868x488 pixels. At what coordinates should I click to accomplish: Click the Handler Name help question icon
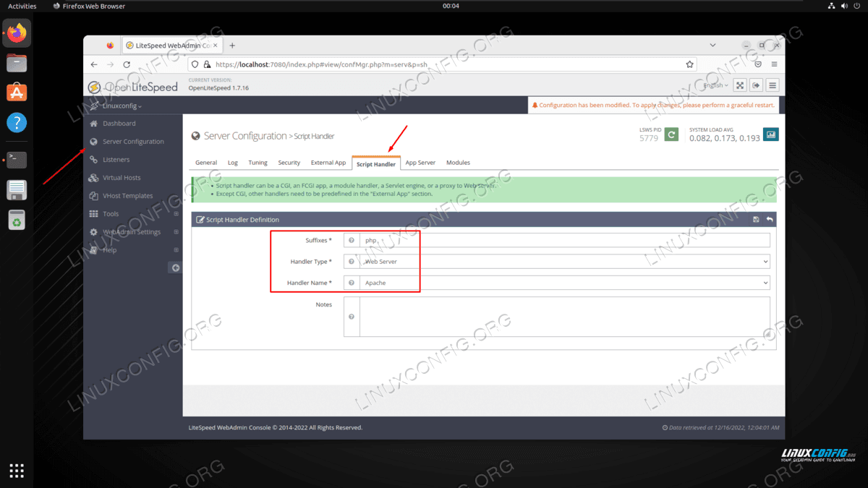point(352,283)
